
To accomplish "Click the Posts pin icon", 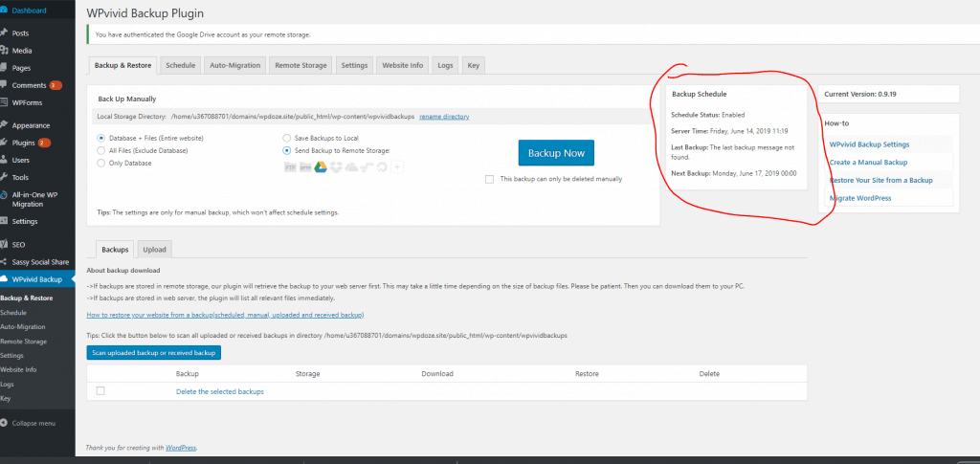I will 5,33.
